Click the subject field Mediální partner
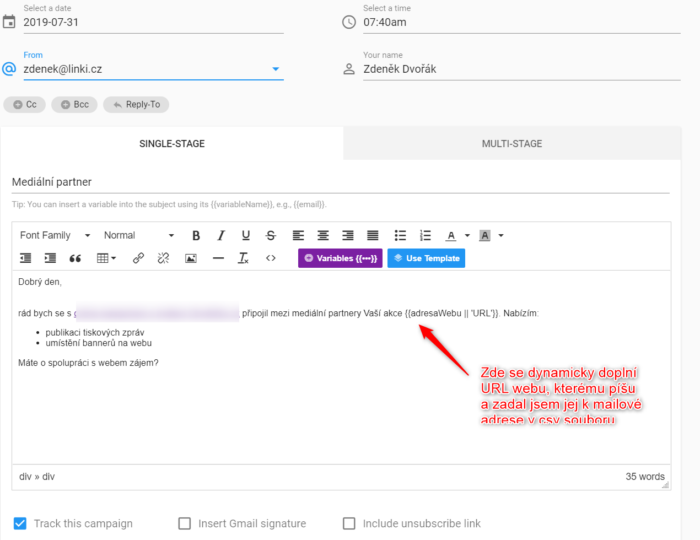700x540 pixels. 341,182
